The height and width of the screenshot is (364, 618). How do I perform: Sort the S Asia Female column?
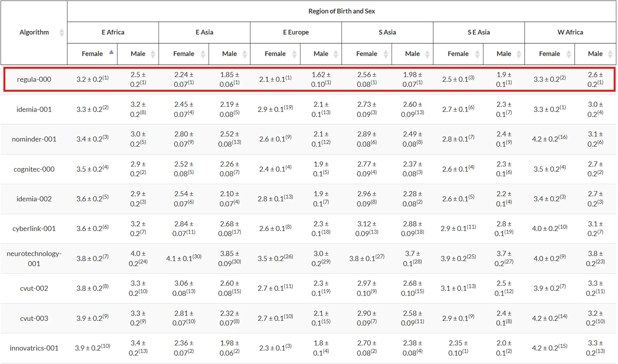386,54
